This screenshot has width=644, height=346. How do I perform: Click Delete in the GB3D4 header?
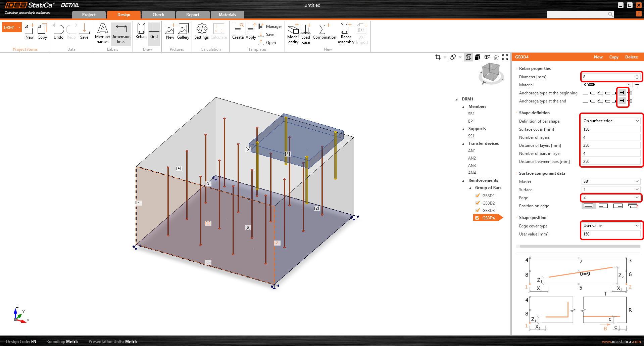[631, 57]
